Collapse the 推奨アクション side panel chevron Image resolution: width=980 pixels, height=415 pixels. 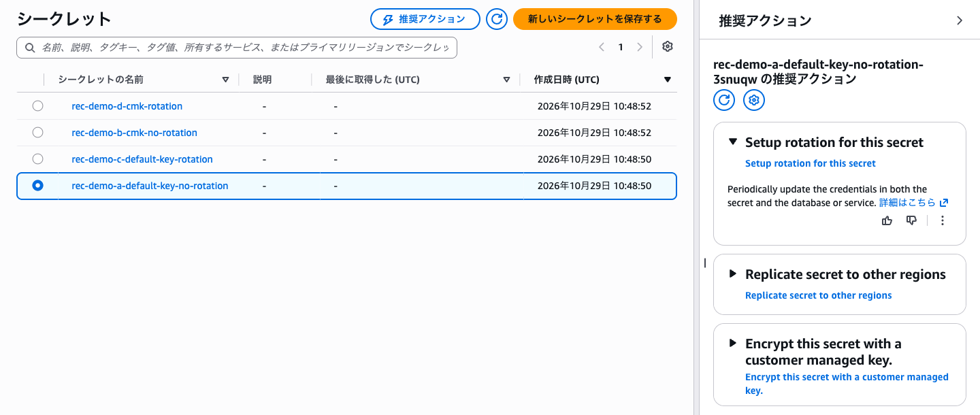click(x=960, y=20)
